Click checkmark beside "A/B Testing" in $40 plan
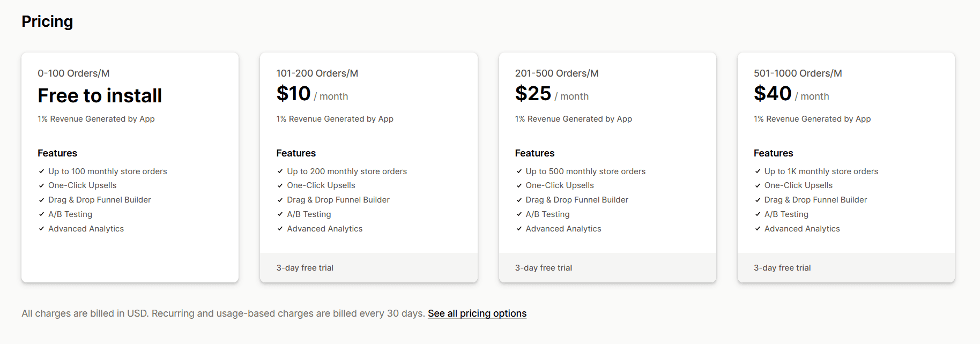 click(757, 214)
